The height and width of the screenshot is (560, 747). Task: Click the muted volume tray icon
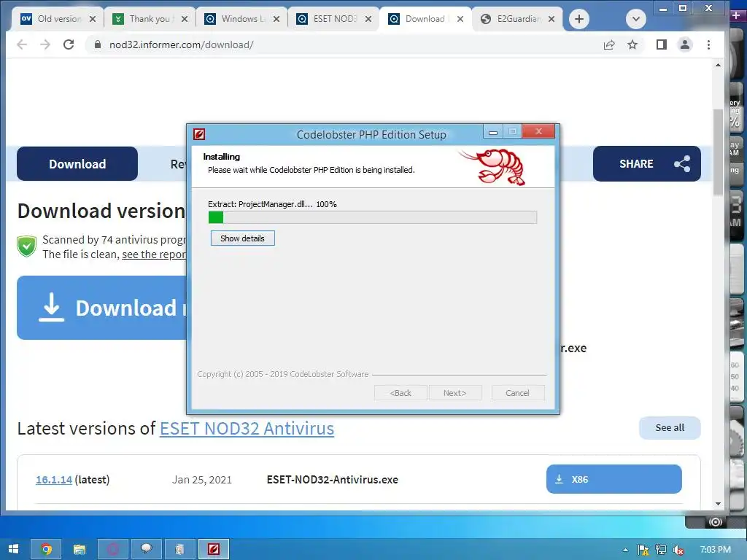point(678,550)
